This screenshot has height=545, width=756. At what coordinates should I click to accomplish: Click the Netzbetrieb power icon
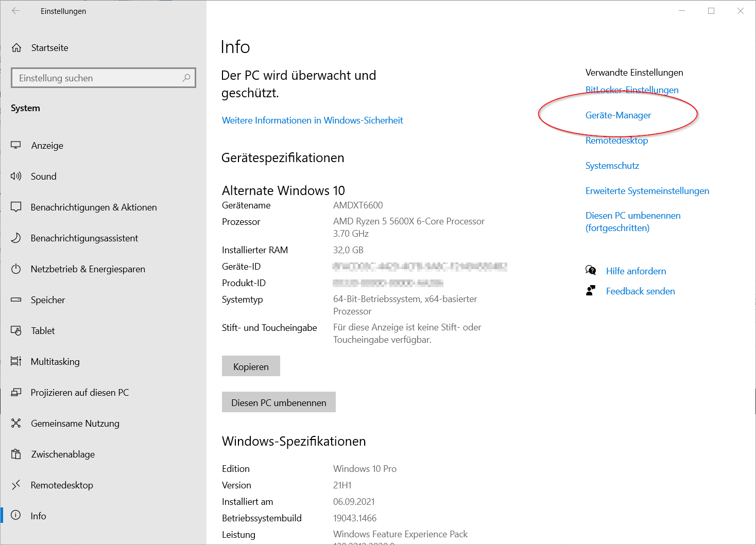tap(16, 269)
